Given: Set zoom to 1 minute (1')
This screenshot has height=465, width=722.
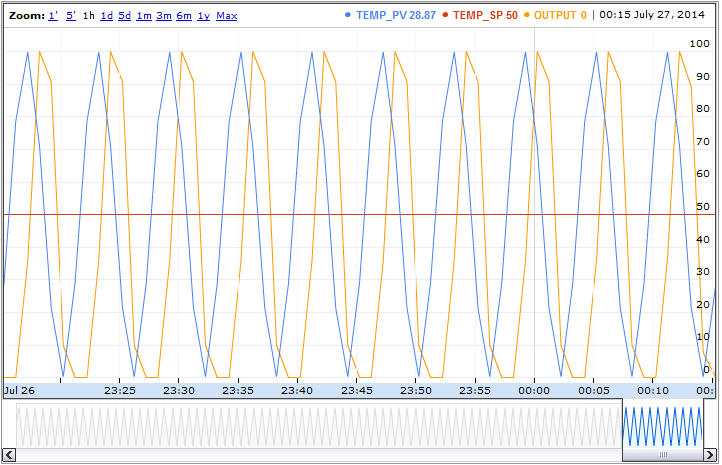Looking at the screenshot, I should (x=53, y=16).
